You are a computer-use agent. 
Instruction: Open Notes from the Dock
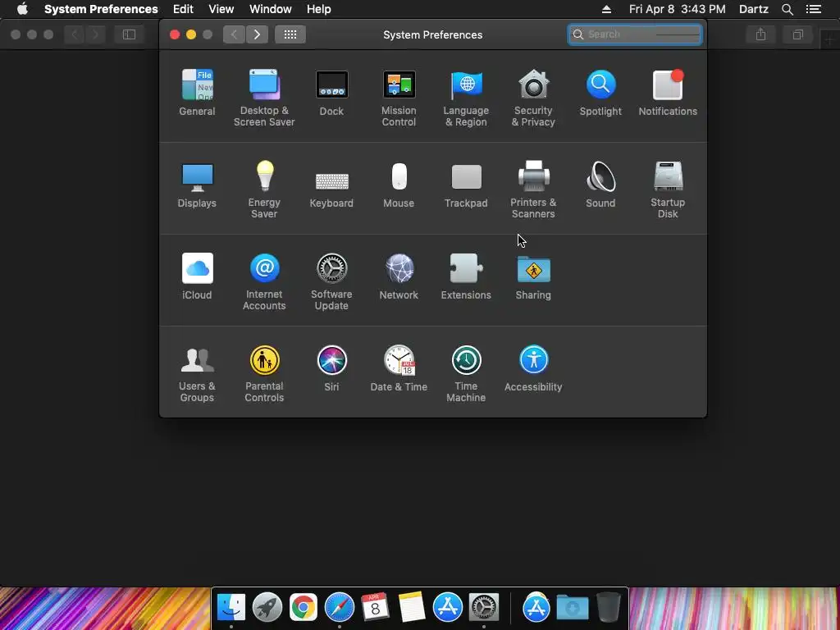[412, 607]
